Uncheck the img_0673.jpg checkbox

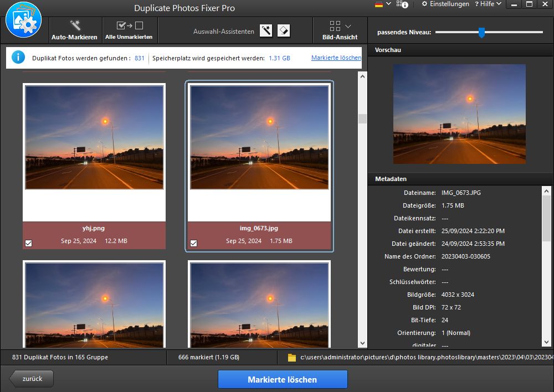(x=193, y=242)
